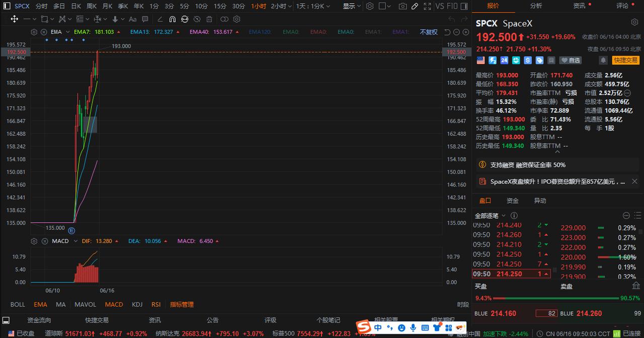The width and height of the screenshot is (644, 338).
Task: Select the pencil drawing tool in drawing bar
Action: pos(160,20)
